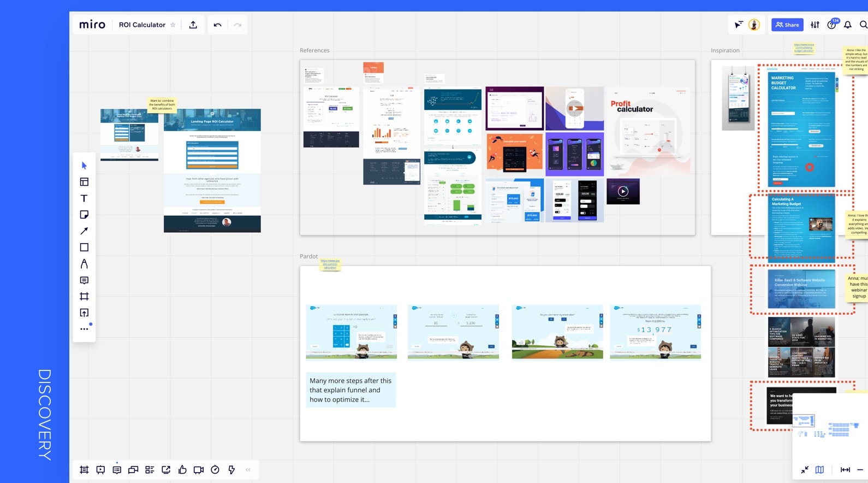Toggle the minimap map icon
This screenshot has width=868, height=483.
819,470
